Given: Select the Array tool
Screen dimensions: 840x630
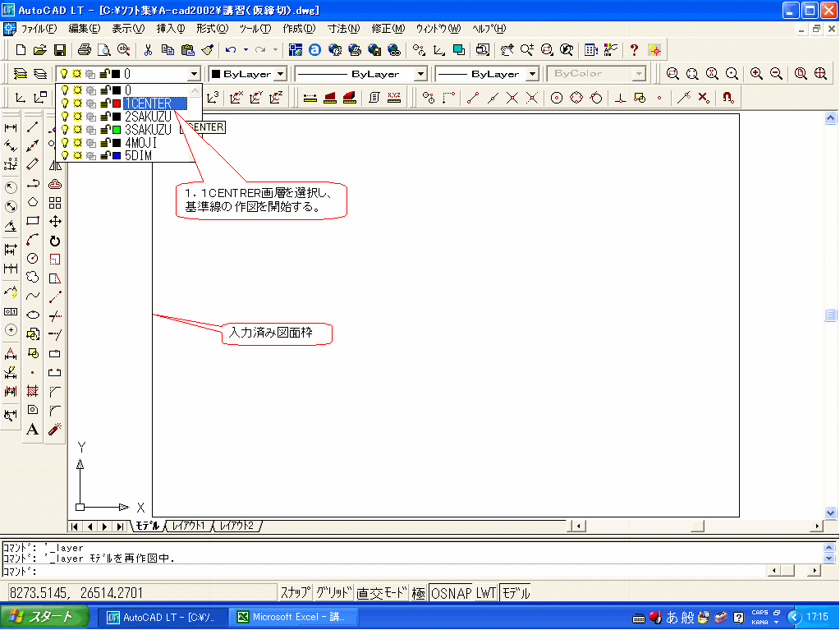Looking at the screenshot, I should point(55,203).
